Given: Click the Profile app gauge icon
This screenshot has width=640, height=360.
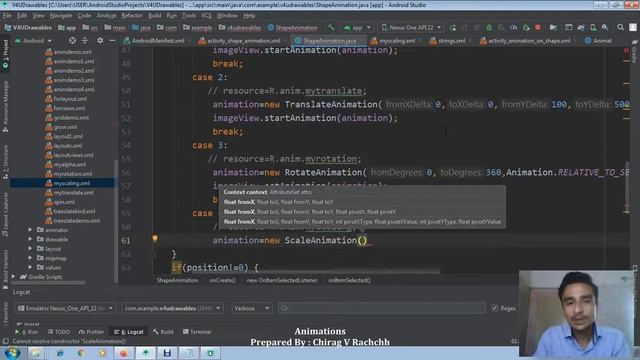Looking at the screenshot, I should pyautogui.click(x=513, y=27).
